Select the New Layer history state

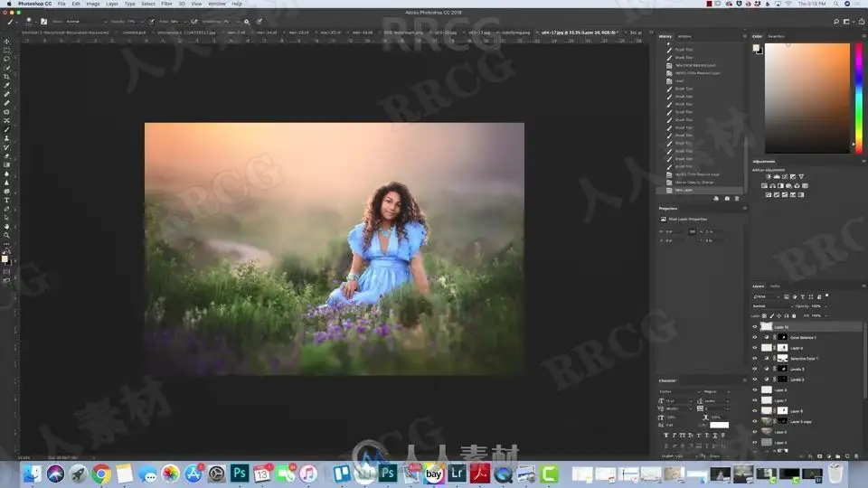point(700,191)
